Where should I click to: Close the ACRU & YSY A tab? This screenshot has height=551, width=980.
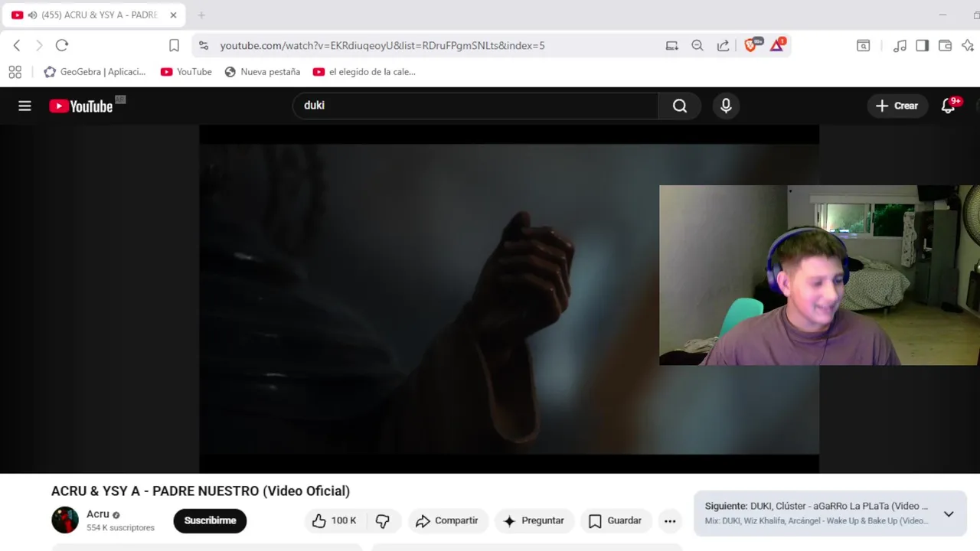pyautogui.click(x=173, y=15)
